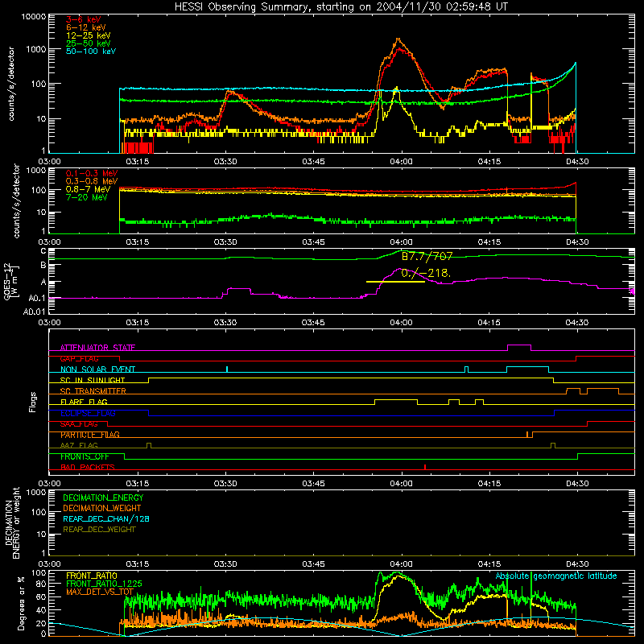The height and width of the screenshot is (644, 644).
Task: Click the 'Absolute geomagnetic latitude' label
Action: (556, 576)
